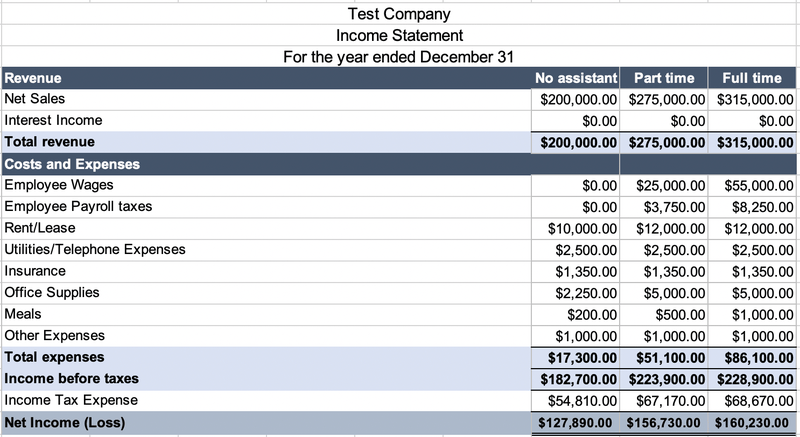This screenshot has height=437, width=800.
Task: Click the 'Utilities/Telephone Expenses' label
Action: tap(266, 250)
